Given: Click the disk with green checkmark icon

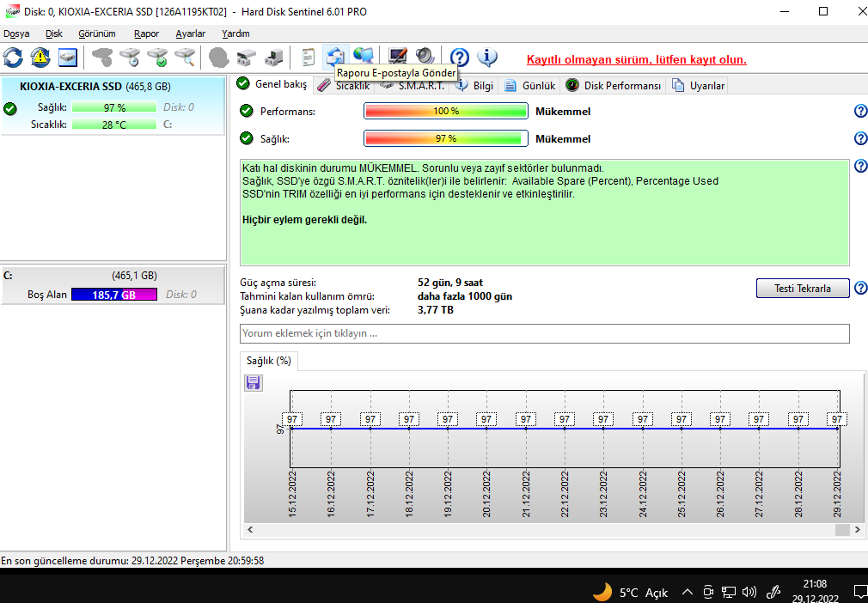Looking at the screenshot, I should (x=158, y=57).
